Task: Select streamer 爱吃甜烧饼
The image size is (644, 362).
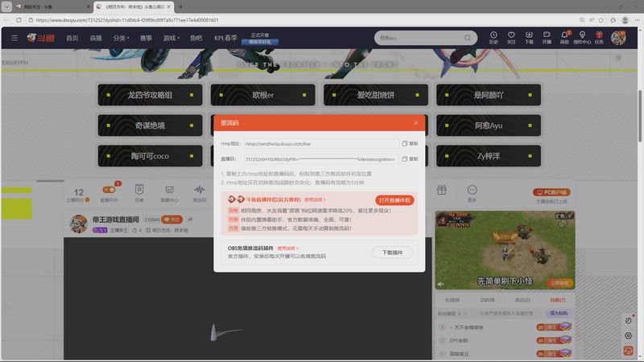Action: 376,95
